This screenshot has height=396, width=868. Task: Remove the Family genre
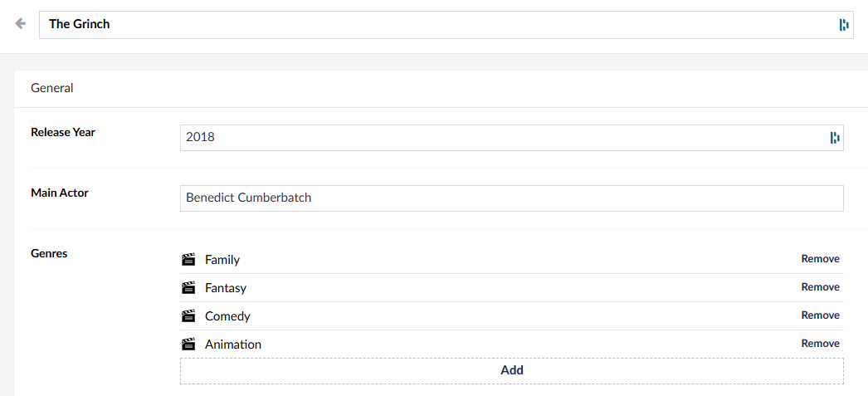pyautogui.click(x=821, y=259)
